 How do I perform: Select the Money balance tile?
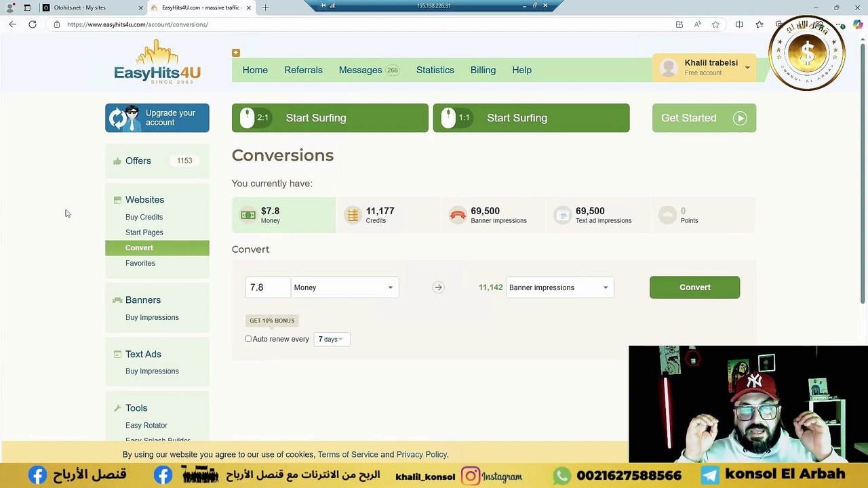(x=283, y=215)
